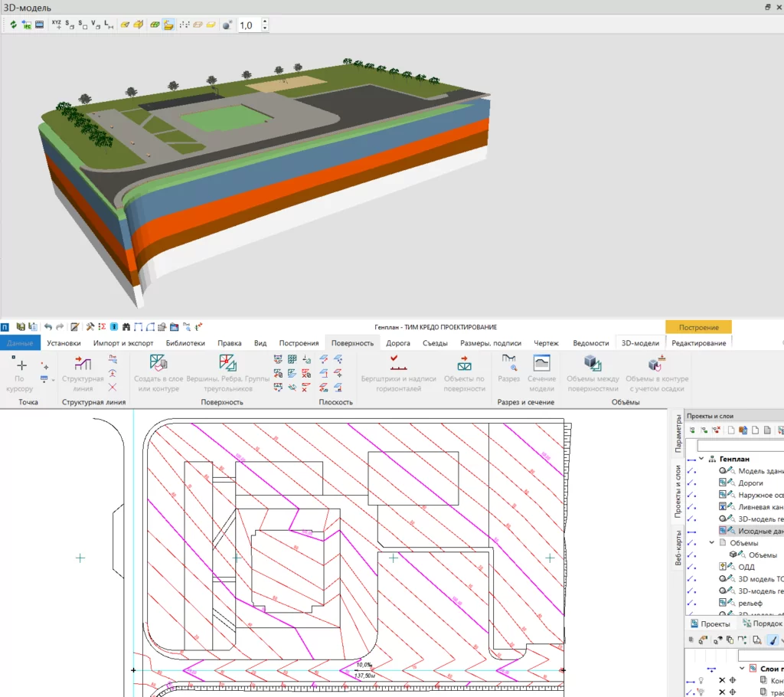Switch to the Дорога ribbon tab
The height and width of the screenshot is (697, 784).
pos(398,342)
